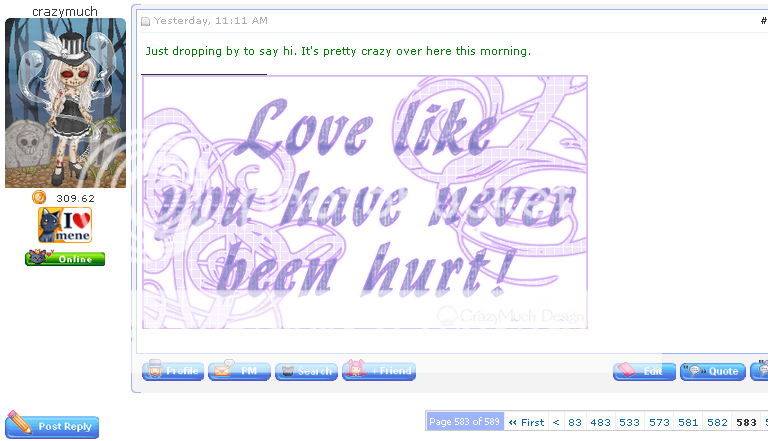Image resolution: width=768 pixels, height=441 pixels.
Task: Open crazymuch's Profile button
Action: click(173, 371)
